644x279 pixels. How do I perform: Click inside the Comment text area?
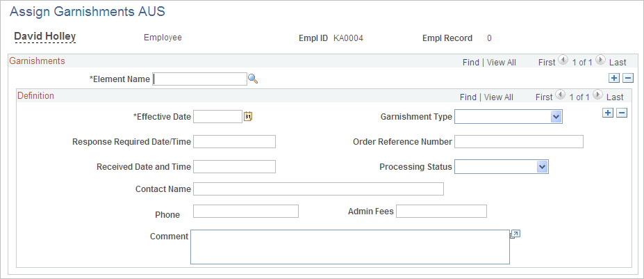click(350, 247)
